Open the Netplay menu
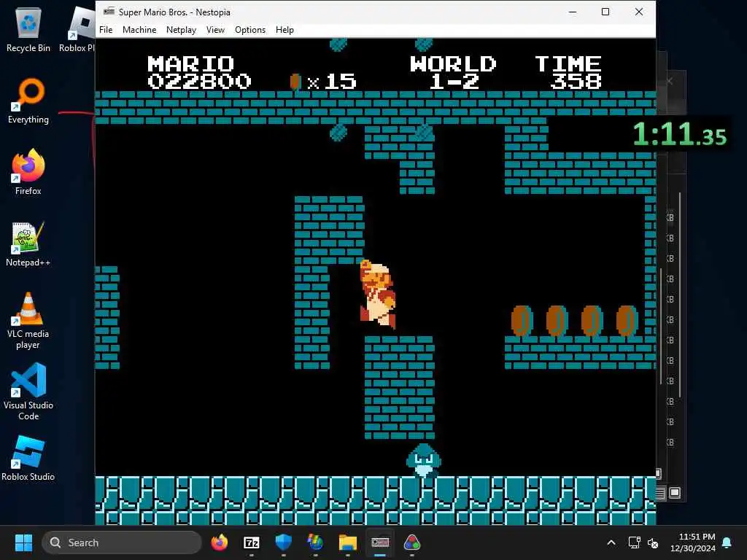The width and height of the screenshot is (747, 560). (x=181, y=29)
